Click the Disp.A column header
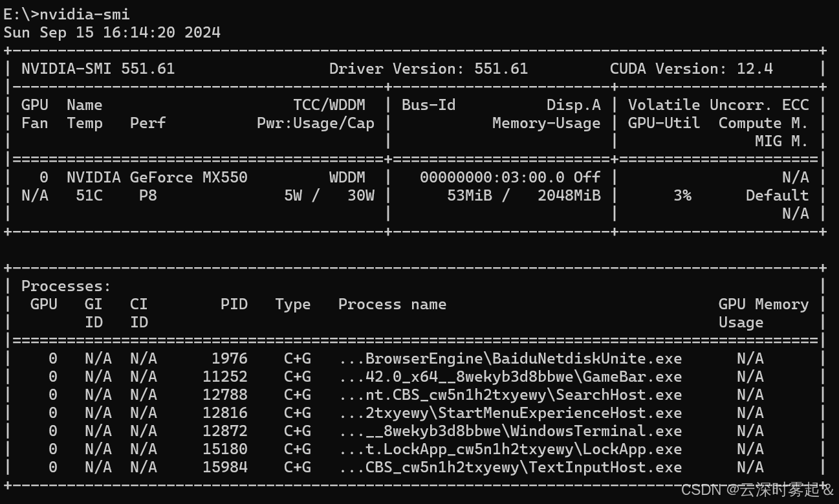The image size is (839, 504). [x=574, y=105]
